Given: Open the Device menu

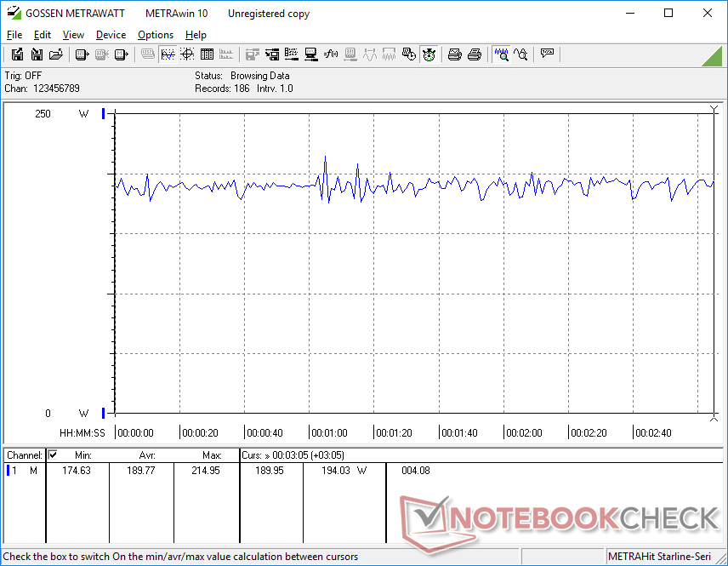Looking at the screenshot, I should pyautogui.click(x=111, y=35).
